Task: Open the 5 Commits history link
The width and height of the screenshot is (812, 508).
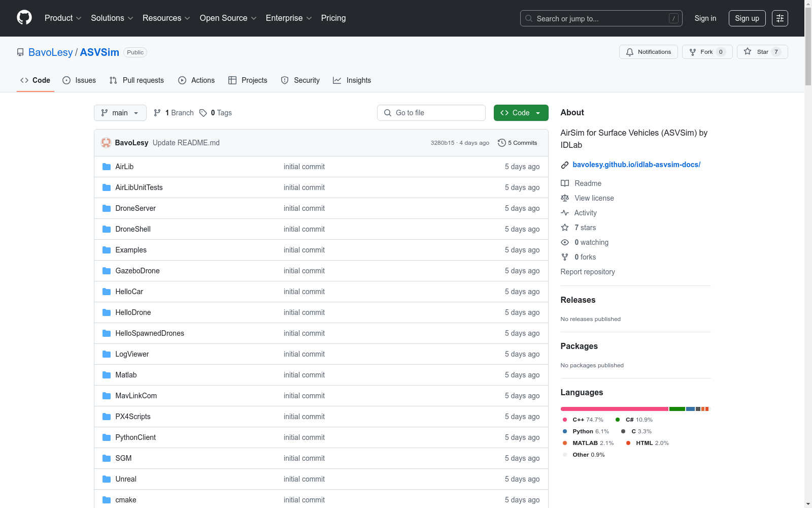Action: [518, 143]
